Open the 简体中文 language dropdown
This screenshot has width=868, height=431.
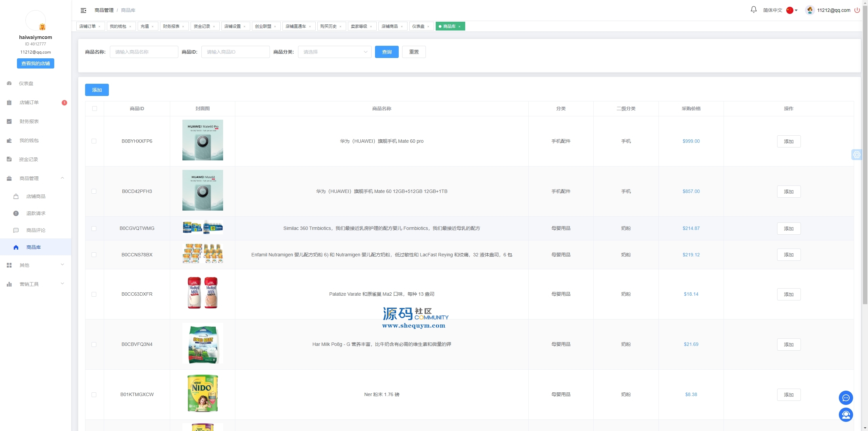point(780,10)
